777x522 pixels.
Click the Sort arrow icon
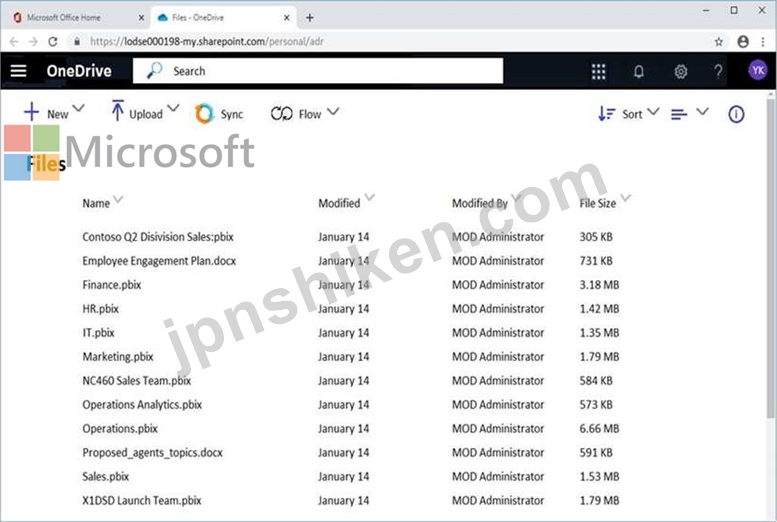point(606,114)
